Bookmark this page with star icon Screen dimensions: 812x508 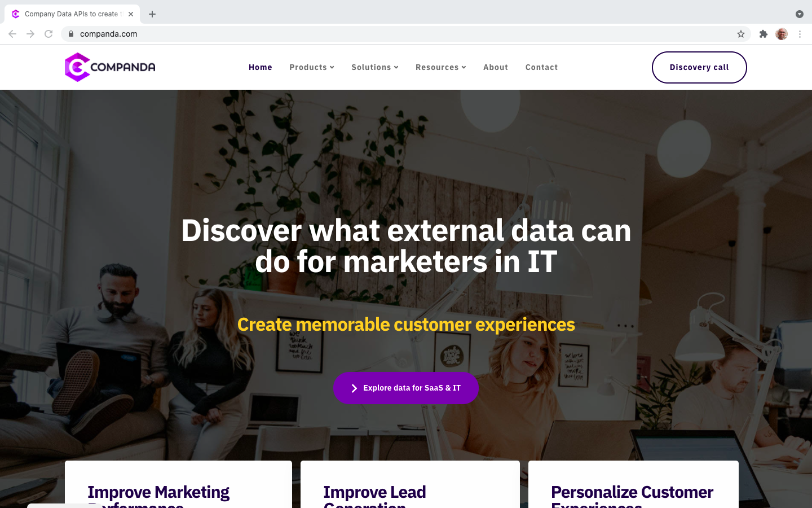[x=741, y=34]
